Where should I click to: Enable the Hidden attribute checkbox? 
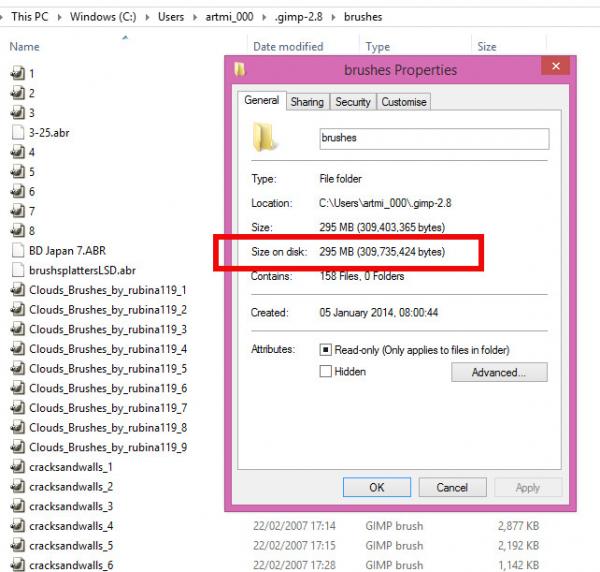(x=325, y=371)
